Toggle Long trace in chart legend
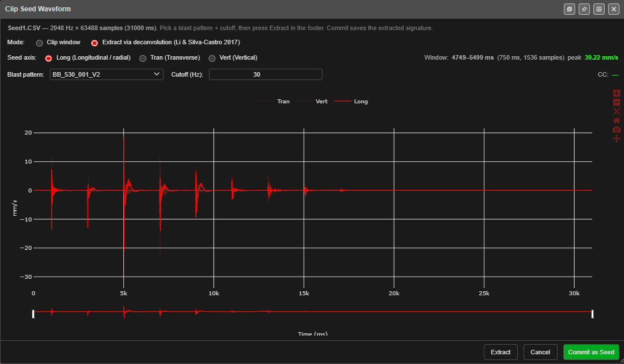The height and width of the screenshot is (364, 624). [351, 102]
